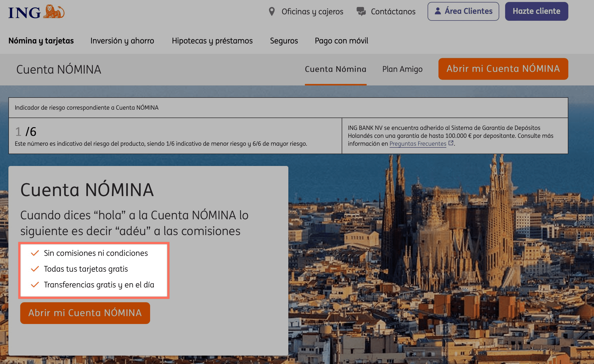Click the large Cuenta NÓMINA card heading
This screenshot has height=364, width=594.
click(x=87, y=190)
